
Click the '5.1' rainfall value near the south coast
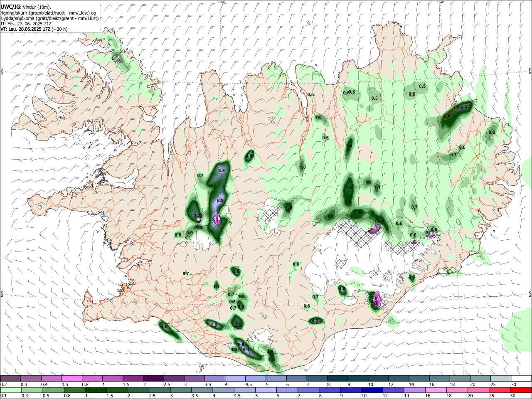pos(246,350)
